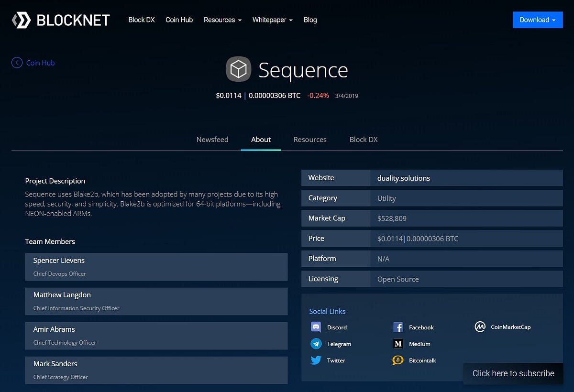Open the Facebook icon
Viewport: 574px width, 392px height.
click(x=398, y=327)
